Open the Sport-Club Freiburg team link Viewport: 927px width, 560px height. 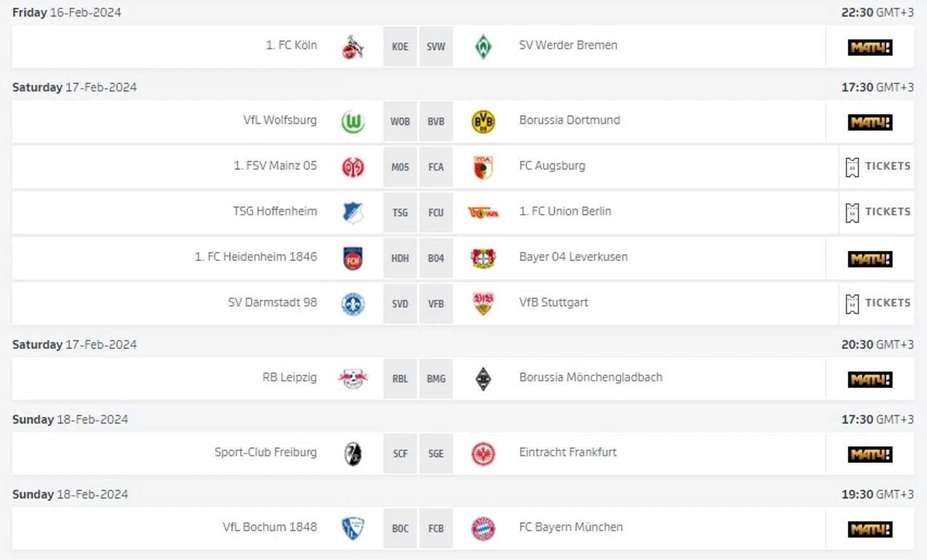pos(265,453)
